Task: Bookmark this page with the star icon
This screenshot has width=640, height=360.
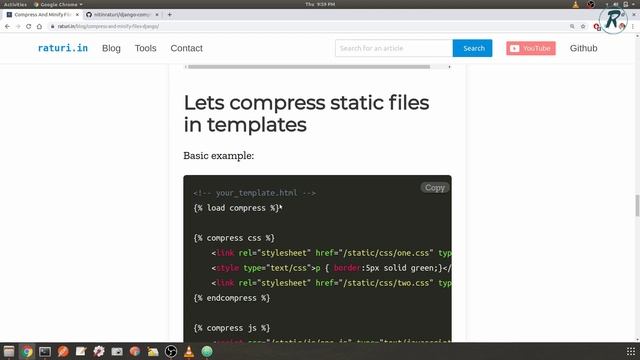Action: tap(583, 27)
